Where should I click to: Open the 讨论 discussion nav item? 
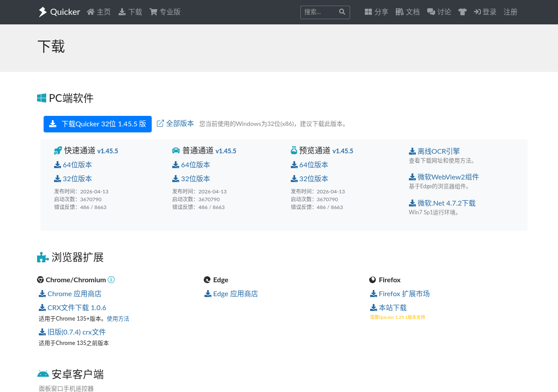point(439,12)
